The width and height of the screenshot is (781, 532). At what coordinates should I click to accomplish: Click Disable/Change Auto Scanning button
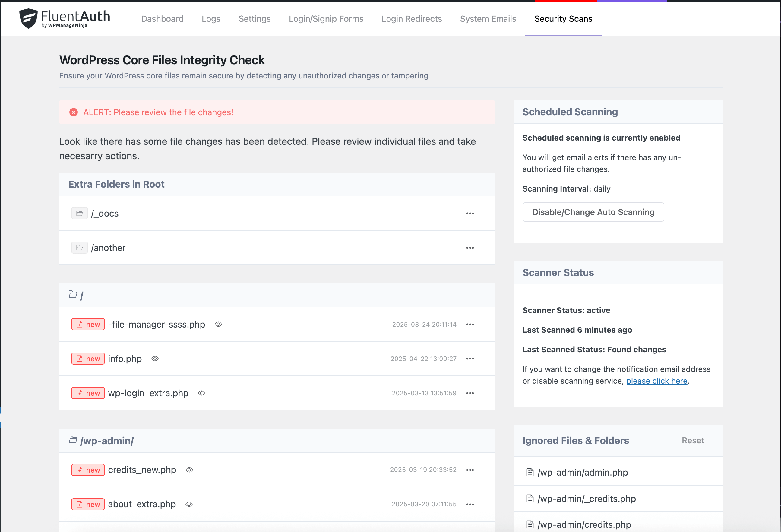point(593,212)
